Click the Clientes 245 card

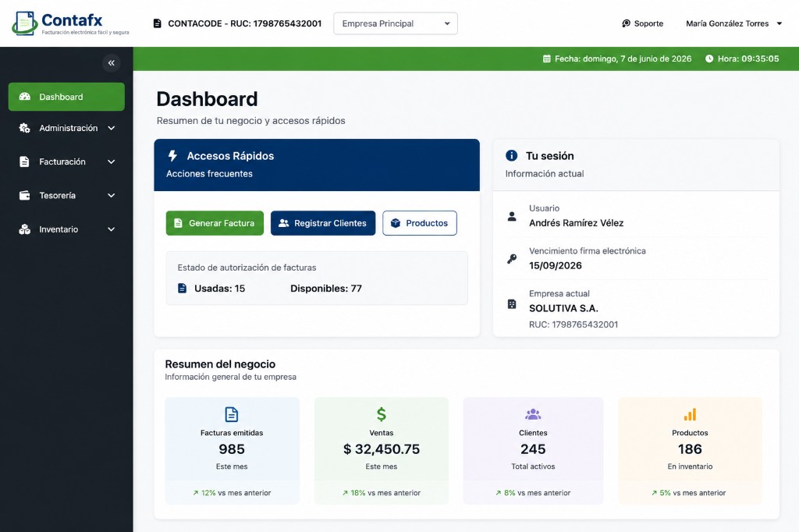pyautogui.click(x=533, y=450)
